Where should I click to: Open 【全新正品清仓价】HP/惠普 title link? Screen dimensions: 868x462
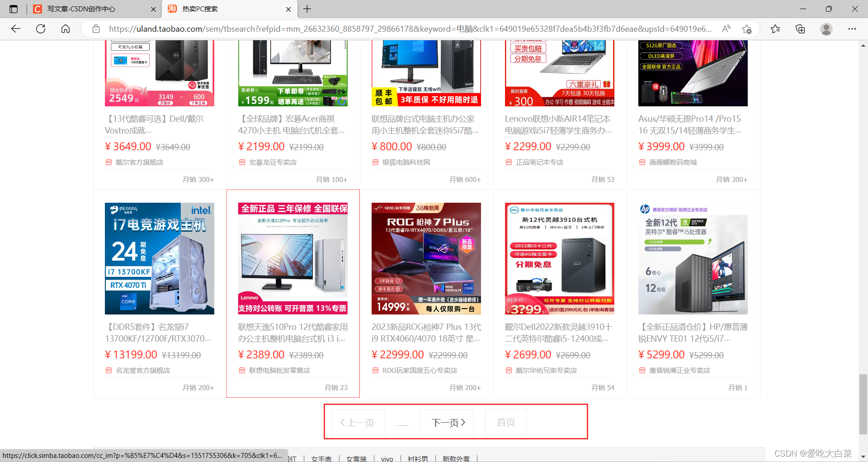(693, 333)
